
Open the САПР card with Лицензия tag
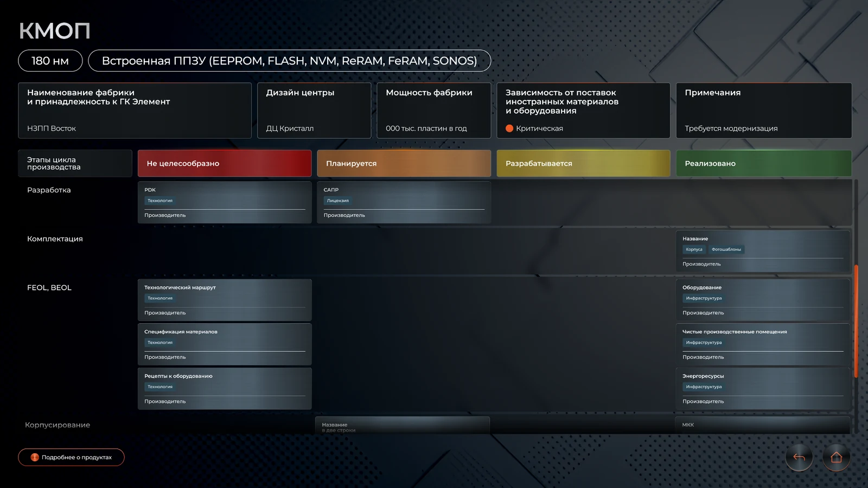pos(404,202)
